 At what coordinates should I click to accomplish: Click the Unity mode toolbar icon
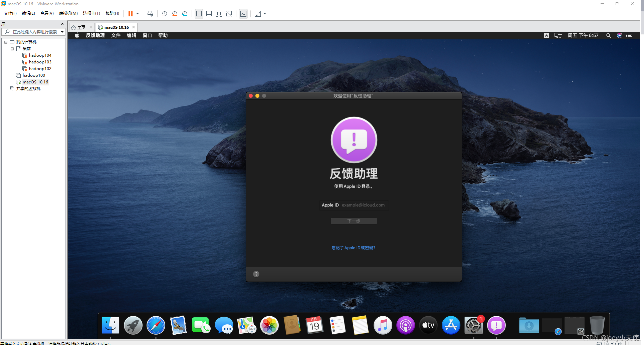pos(229,14)
